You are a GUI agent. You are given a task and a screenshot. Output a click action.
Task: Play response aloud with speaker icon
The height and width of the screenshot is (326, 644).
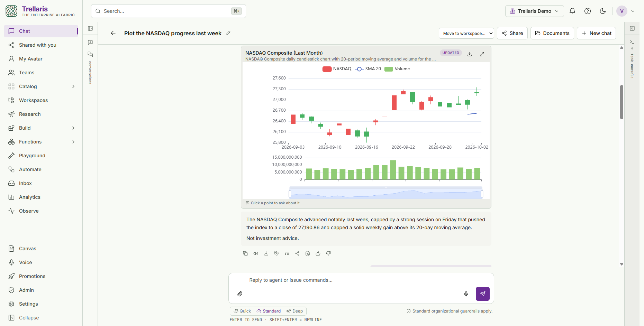[x=256, y=253]
